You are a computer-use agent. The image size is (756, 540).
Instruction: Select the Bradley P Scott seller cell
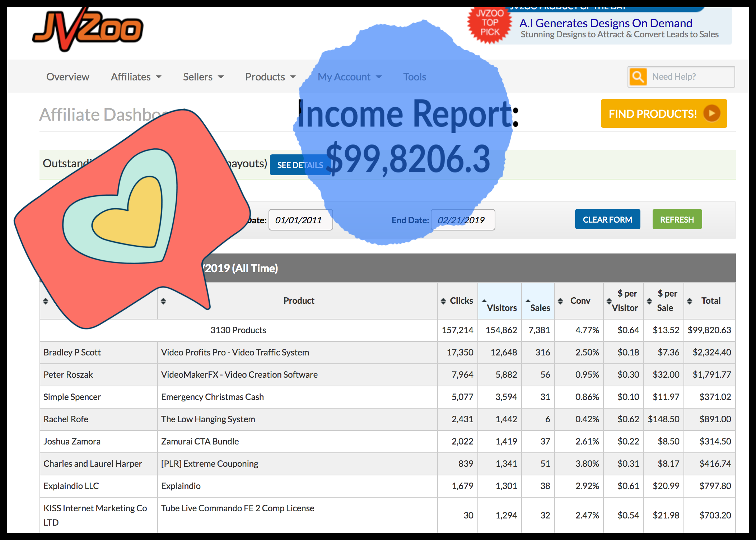click(x=99, y=352)
